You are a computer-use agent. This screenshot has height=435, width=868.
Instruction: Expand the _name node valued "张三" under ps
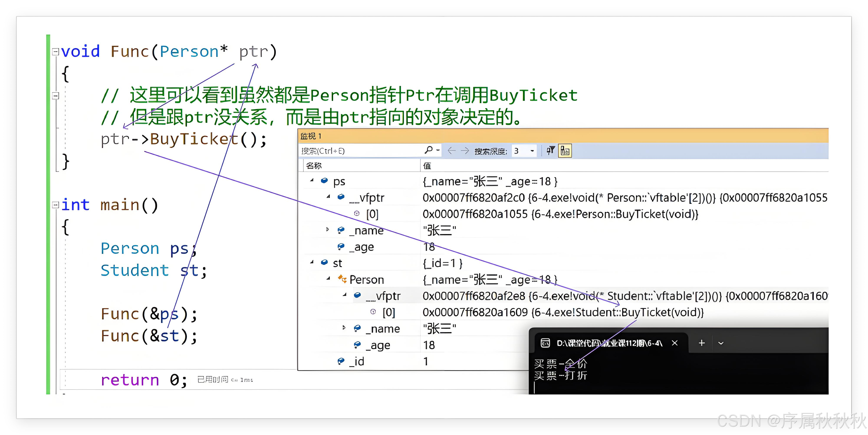(327, 229)
